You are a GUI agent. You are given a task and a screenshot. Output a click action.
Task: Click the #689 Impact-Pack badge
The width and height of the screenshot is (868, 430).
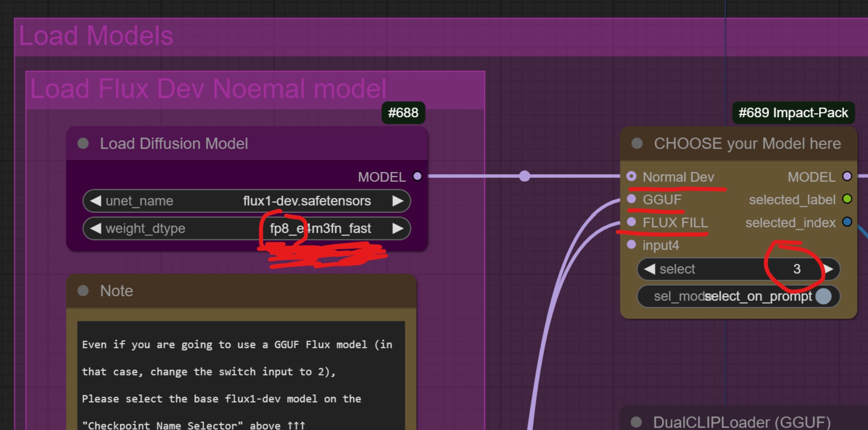[x=793, y=113]
